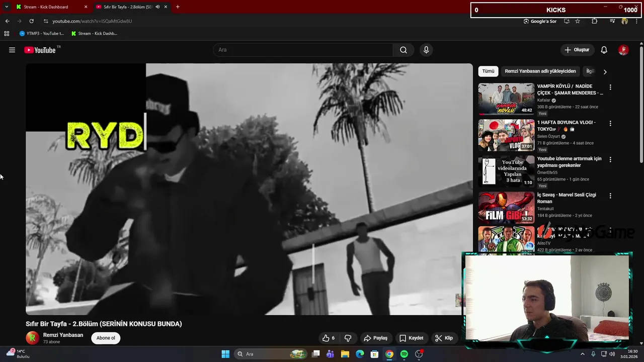Image resolution: width=644 pixels, height=362 pixels.
Task: Open File Explorer from the taskbar
Action: coord(345,354)
